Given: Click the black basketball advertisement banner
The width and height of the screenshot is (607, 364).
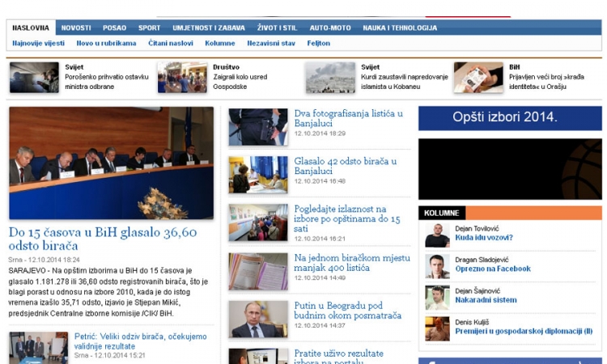Looking at the screenshot, I should click(510, 169).
